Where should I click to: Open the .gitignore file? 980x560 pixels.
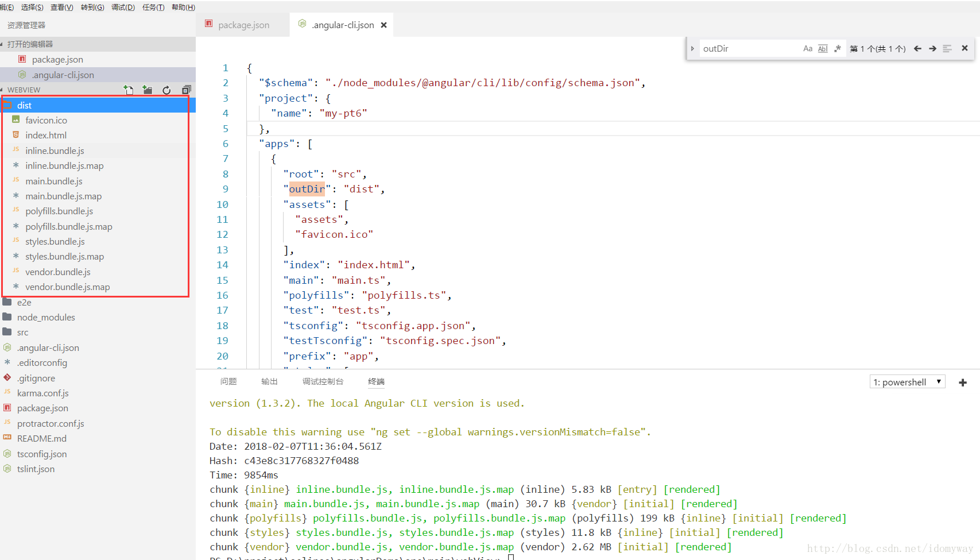(98, 378)
